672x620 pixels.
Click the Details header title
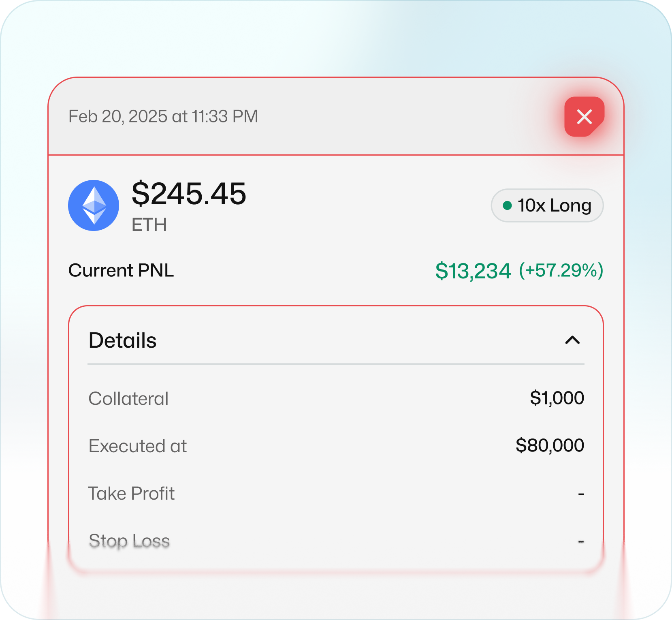click(123, 340)
